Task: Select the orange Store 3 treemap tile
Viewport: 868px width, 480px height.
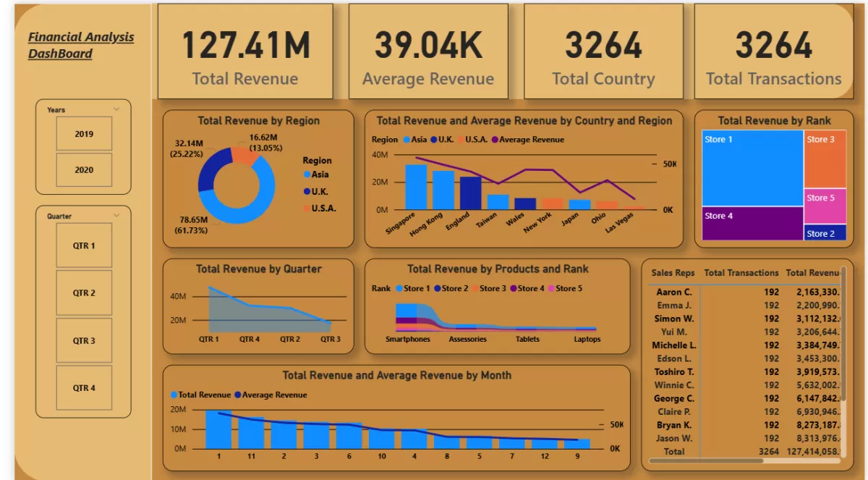Action: 825,159
